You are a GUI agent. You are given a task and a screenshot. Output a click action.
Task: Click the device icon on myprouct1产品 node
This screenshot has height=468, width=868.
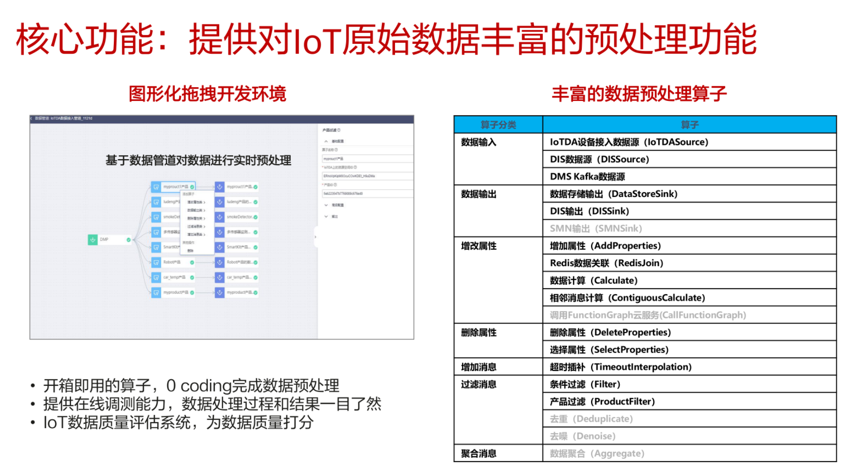tap(156, 186)
